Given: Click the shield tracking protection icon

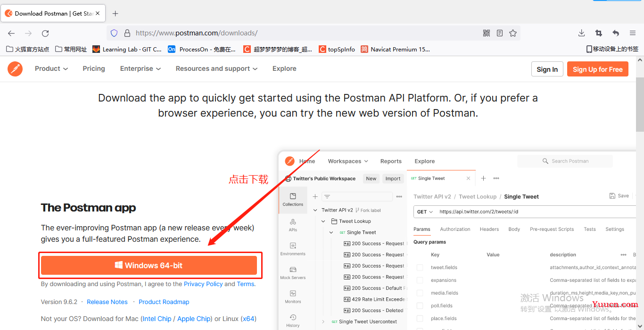Looking at the screenshot, I should pos(114,33).
